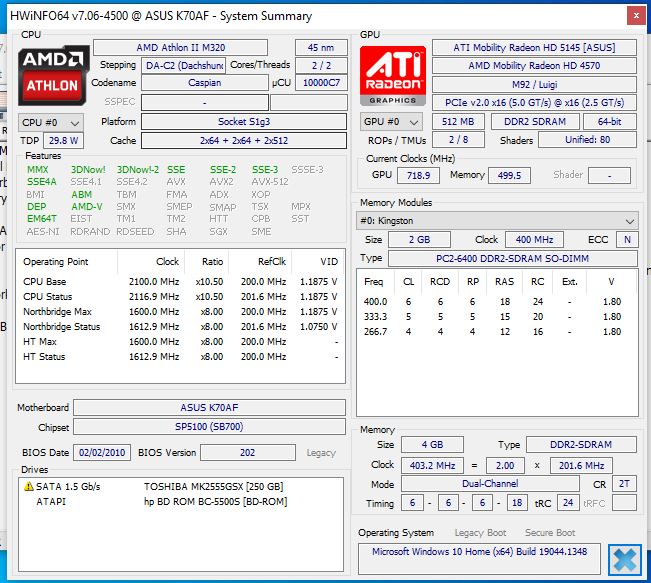This screenshot has height=583, width=651.
Task: Click the 512 MB video memory field
Action: (x=458, y=121)
